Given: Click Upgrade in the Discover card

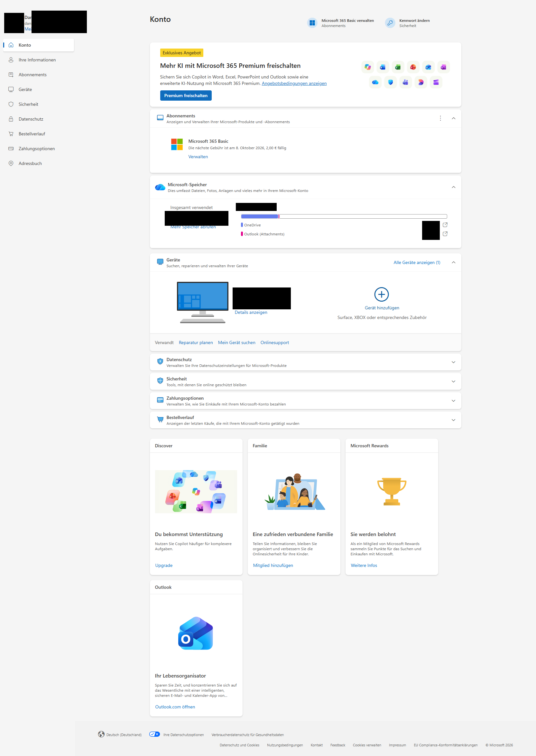Looking at the screenshot, I should click(x=164, y=565).
